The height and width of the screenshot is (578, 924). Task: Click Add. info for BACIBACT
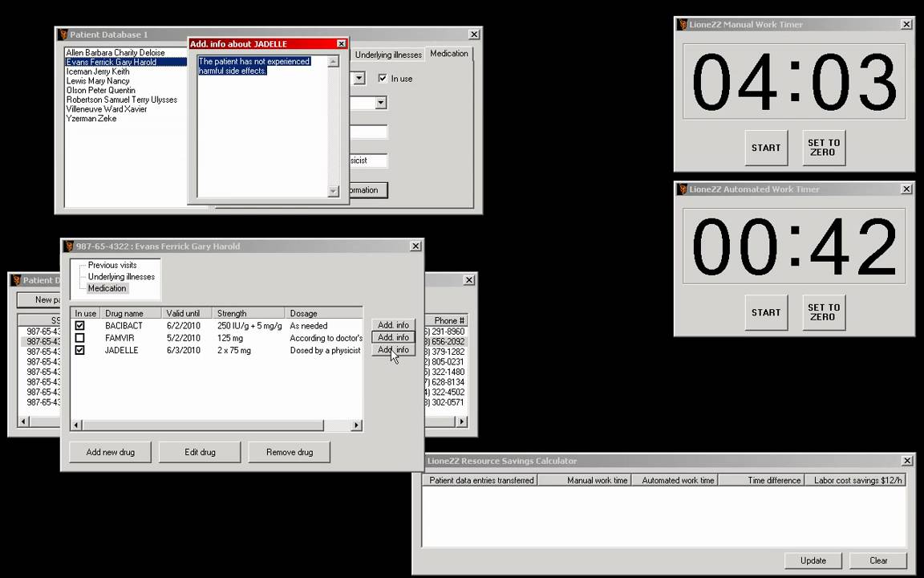[393, 325]
